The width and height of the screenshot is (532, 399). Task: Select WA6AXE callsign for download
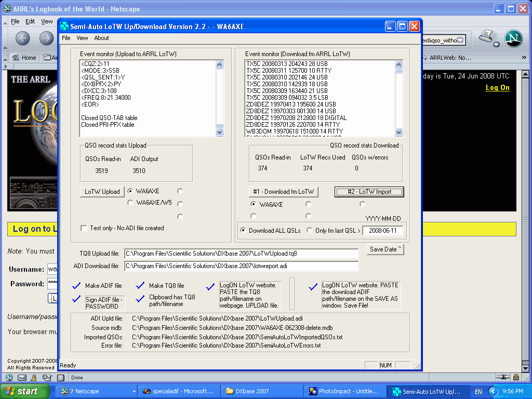click(x=253, y=204)
